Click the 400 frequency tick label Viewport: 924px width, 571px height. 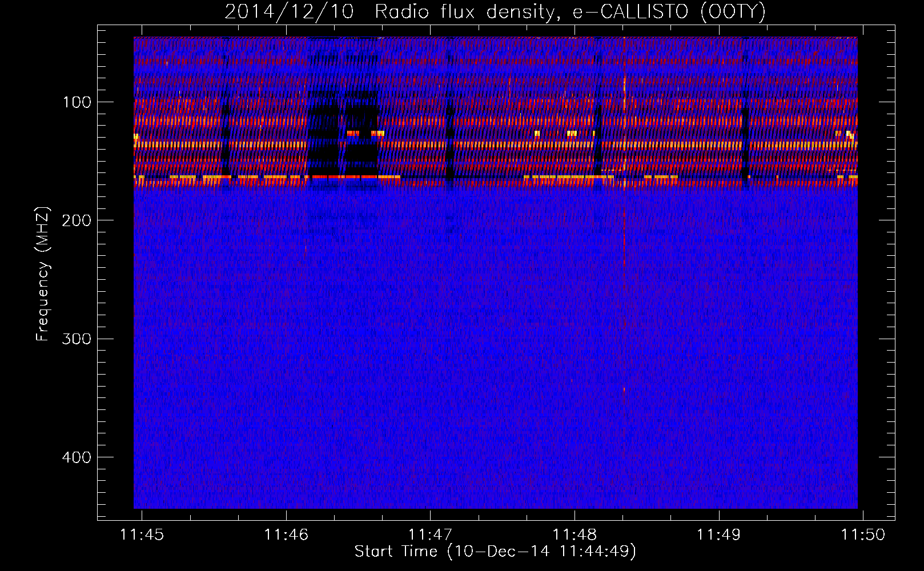[x=77, y=457]
